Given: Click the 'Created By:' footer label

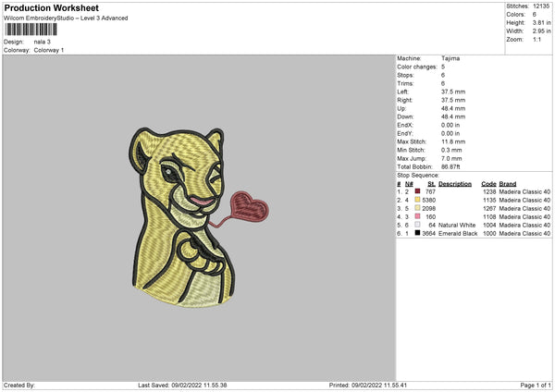Looking at the screenshot, I should (19, 386).
